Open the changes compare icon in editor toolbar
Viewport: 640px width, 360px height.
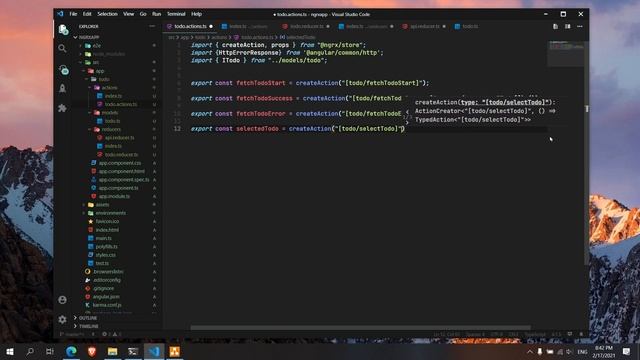(x=556, y=27)
